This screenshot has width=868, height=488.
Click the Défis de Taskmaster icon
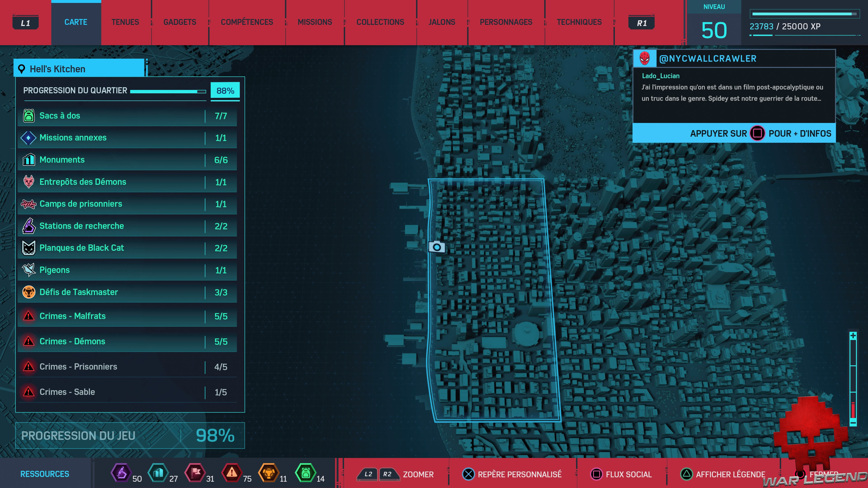pos(29,292)
